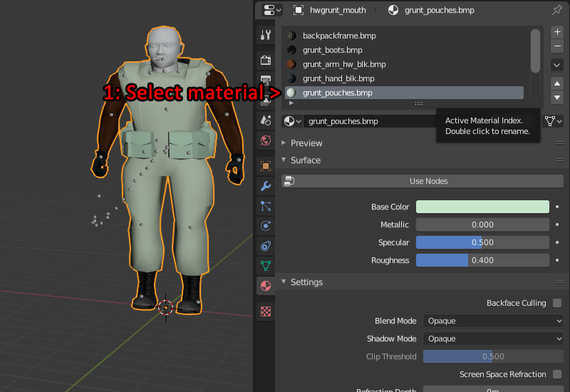Select grunt_arm_hw_blk.bmp material slot
The width and height of the screenshot is (570, 392).
pos(404,64)
